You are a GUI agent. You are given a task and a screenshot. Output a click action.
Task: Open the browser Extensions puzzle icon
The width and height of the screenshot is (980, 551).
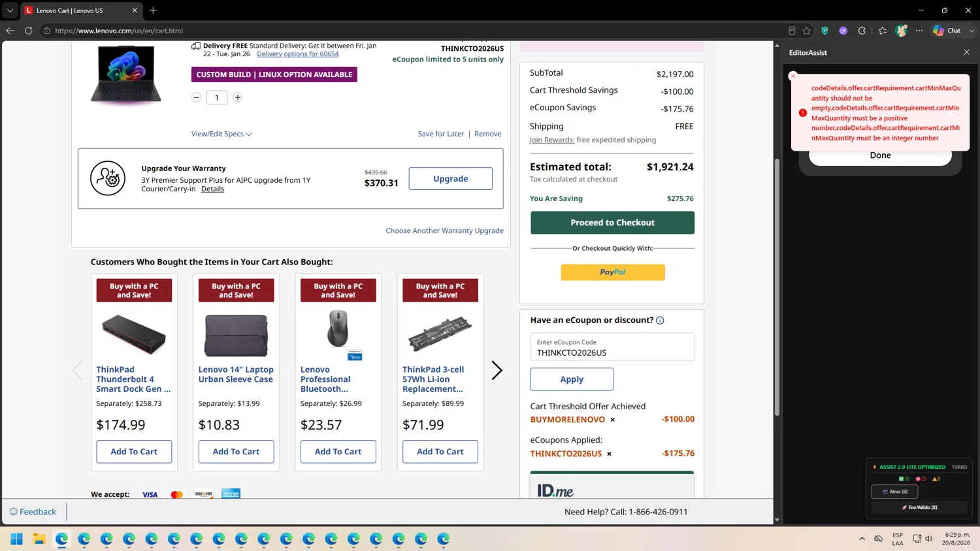862,31
